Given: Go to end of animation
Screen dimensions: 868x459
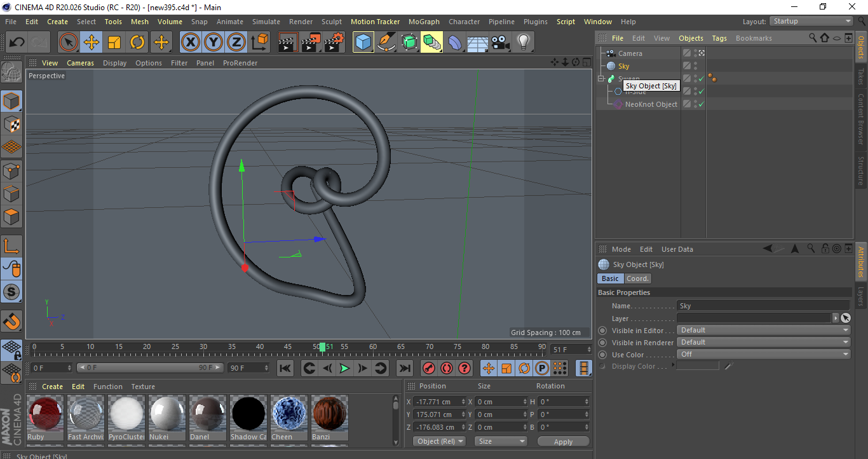Looking at the screenshot, I should point(404,368).
